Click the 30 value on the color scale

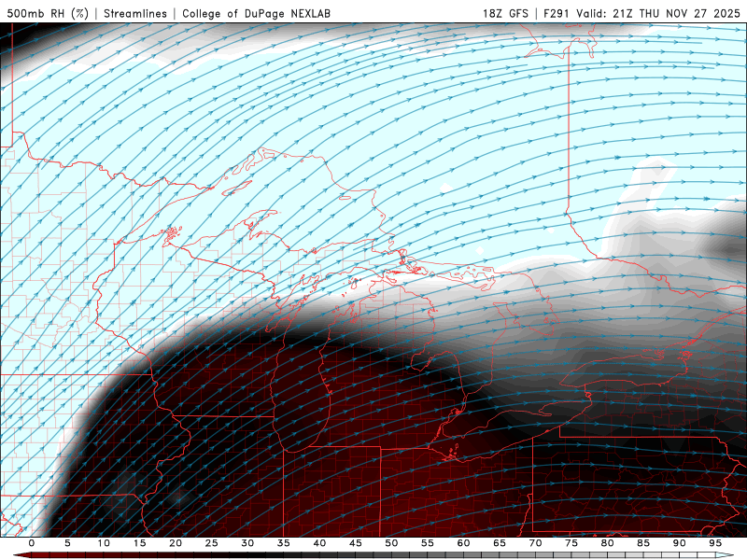247,543
